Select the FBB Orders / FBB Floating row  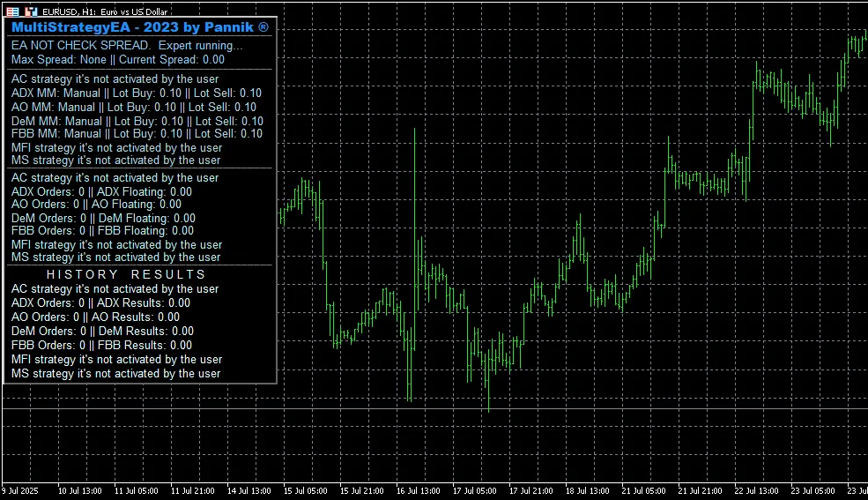tap(101, 231)
